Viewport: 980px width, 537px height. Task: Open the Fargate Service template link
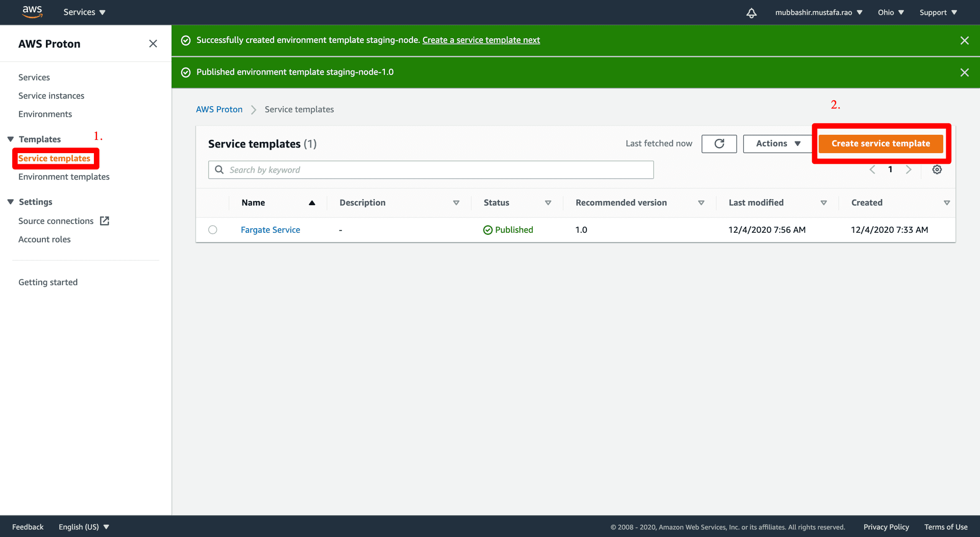click(x=271, y=230)
